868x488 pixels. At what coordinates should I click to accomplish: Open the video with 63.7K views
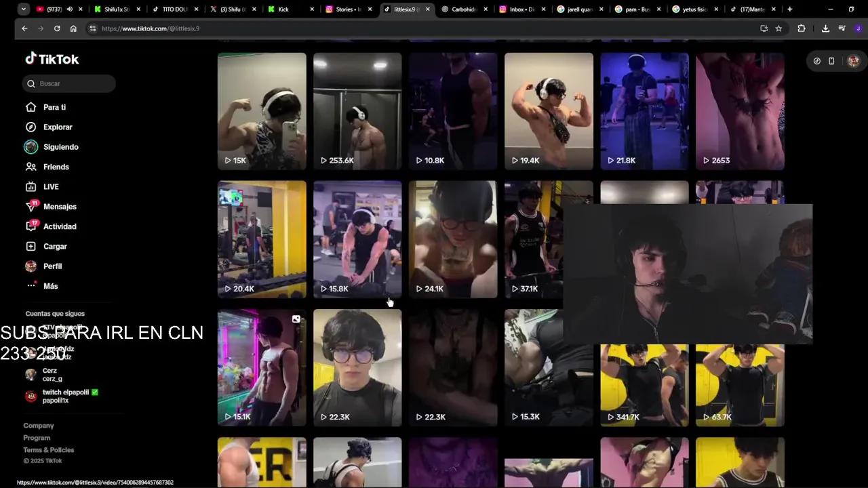click(x=740, y=385)
